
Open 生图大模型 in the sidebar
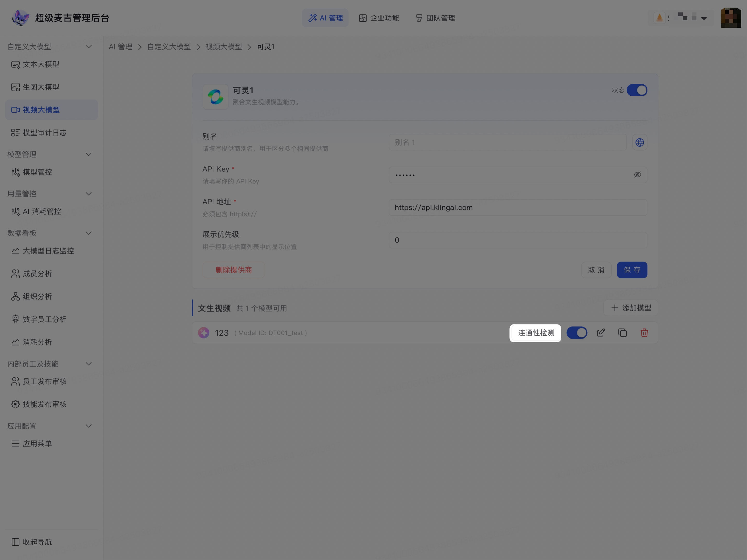click(51, 87)
